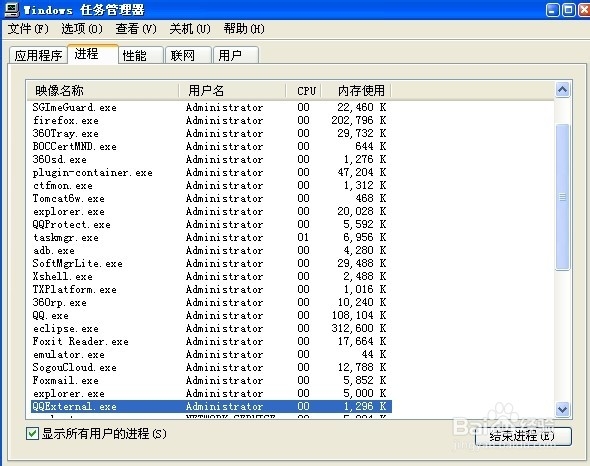Image resolution: width=590 pixels, height=466 pixels.
Task: Select the Foxmail.exe process
Action: (210, 380)
